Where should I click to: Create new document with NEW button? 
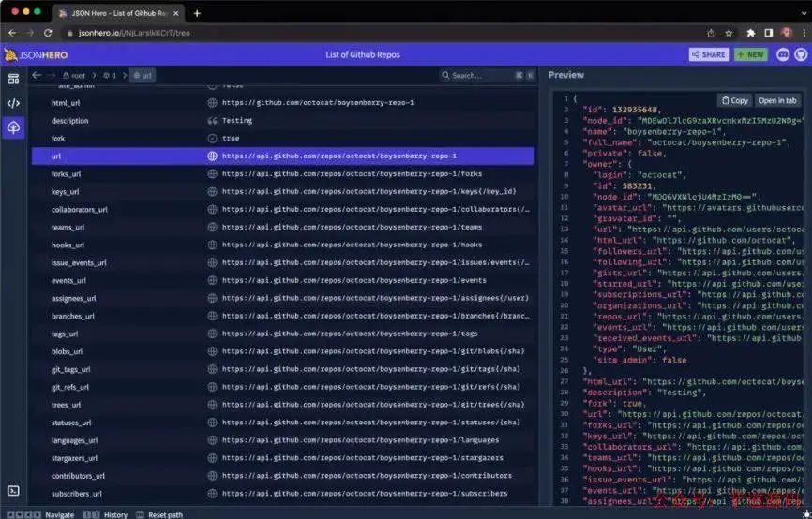coord(751,54)
